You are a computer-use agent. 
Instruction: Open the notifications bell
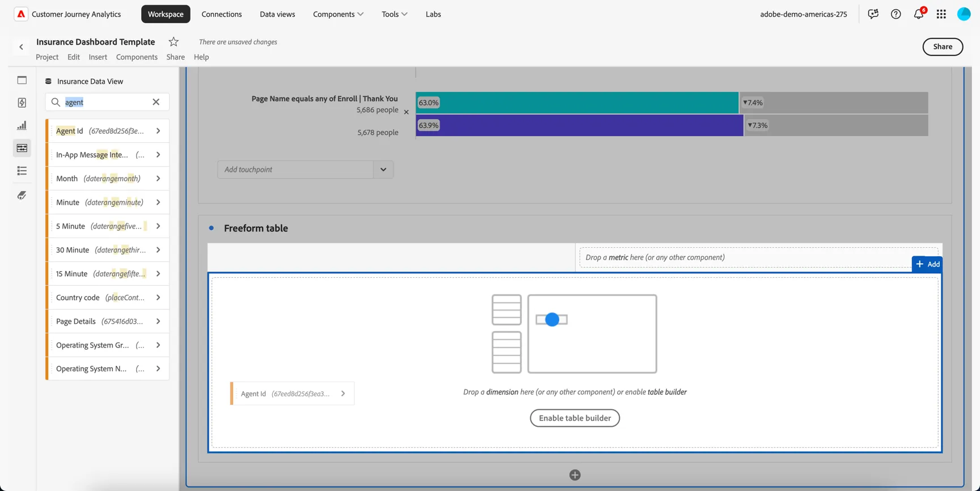919,14
